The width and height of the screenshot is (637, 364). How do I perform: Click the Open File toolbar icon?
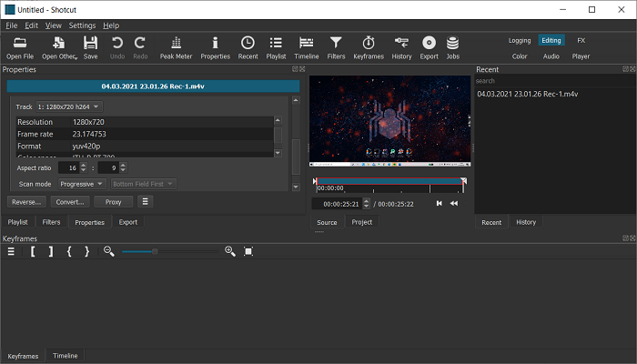pos(19,47)
